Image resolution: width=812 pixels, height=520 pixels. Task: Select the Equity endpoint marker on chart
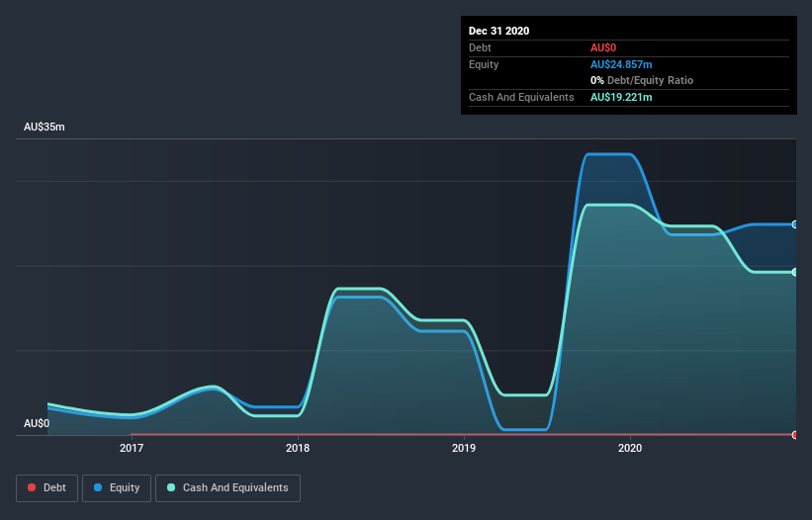click(x=795, y=224)
